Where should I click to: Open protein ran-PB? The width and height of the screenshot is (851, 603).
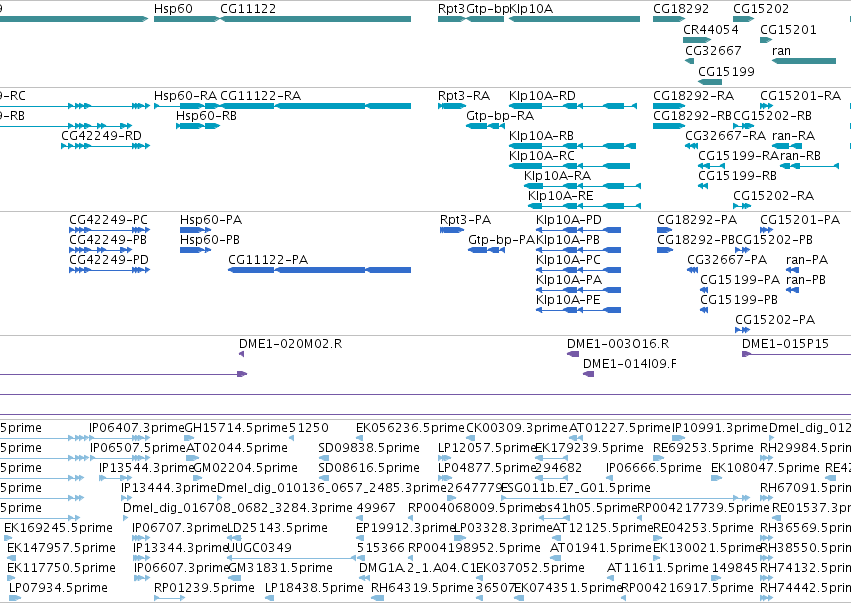(x=806, y=280)
